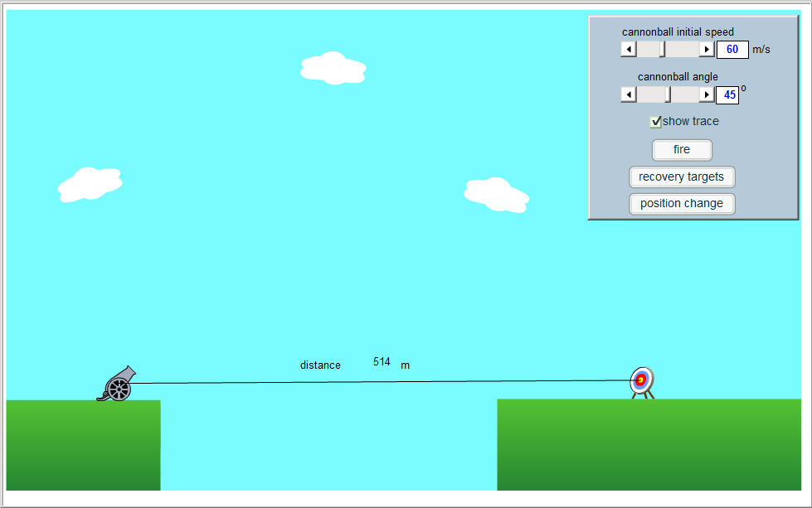
Task: Activate the position change button
Action: [x=681, y=203]
